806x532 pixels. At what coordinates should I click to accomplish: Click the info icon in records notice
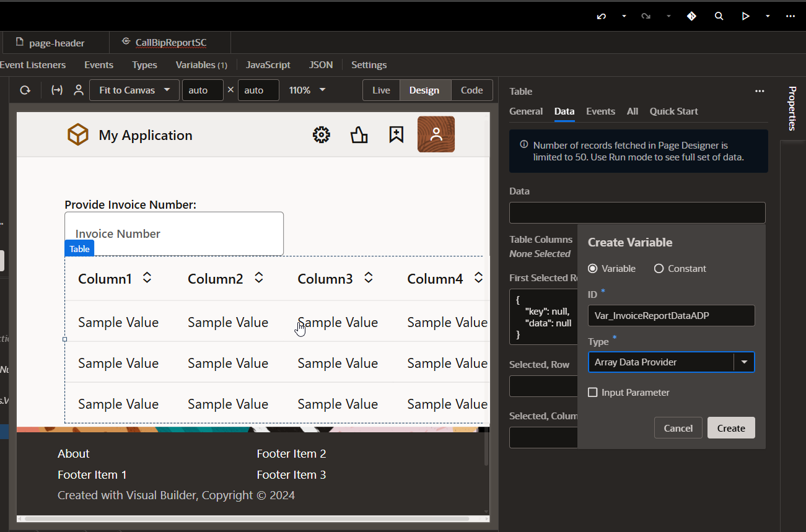(x=523, y=144)
